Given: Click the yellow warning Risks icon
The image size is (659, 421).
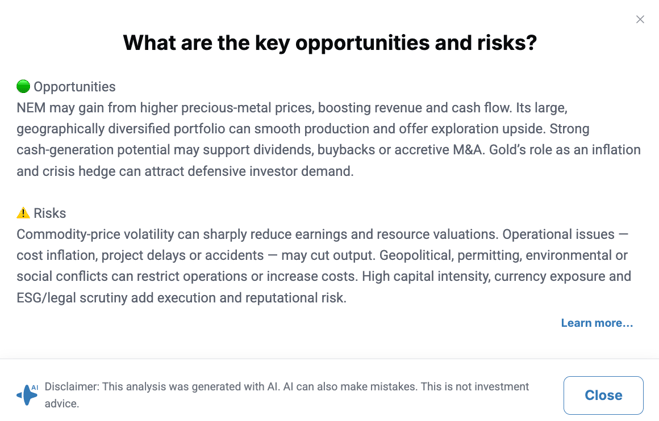Looking at the screenshot, I should click(x=23, y=213).
